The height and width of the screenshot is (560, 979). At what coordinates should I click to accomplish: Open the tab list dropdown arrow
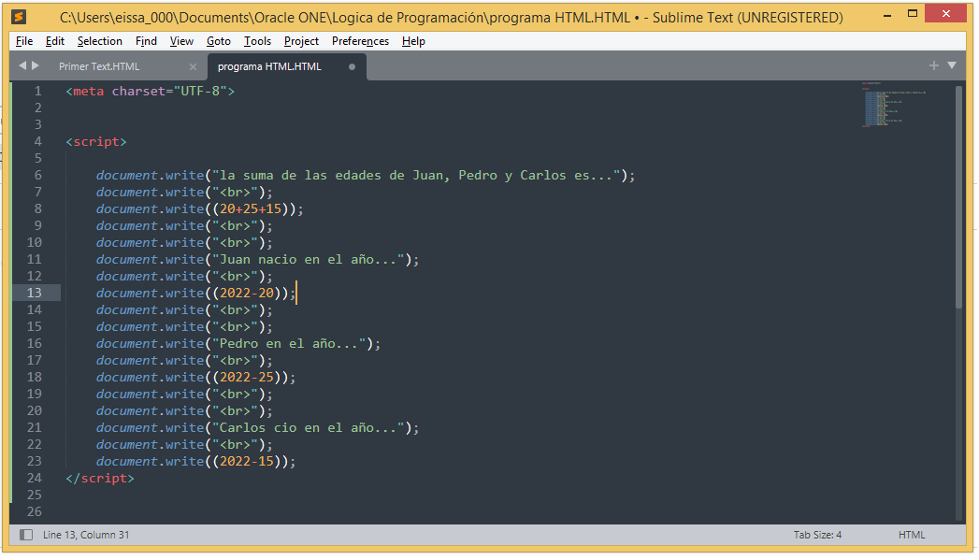[x=952, y=65]
